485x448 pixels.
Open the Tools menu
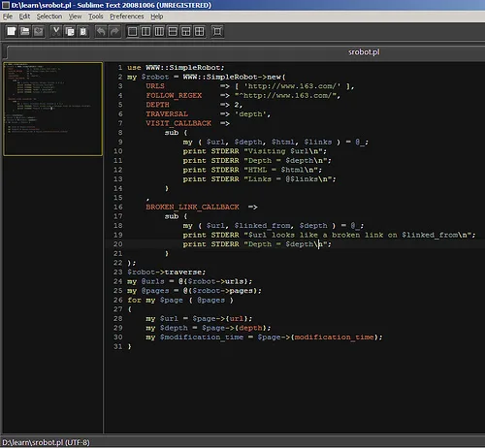click(96, 16)
